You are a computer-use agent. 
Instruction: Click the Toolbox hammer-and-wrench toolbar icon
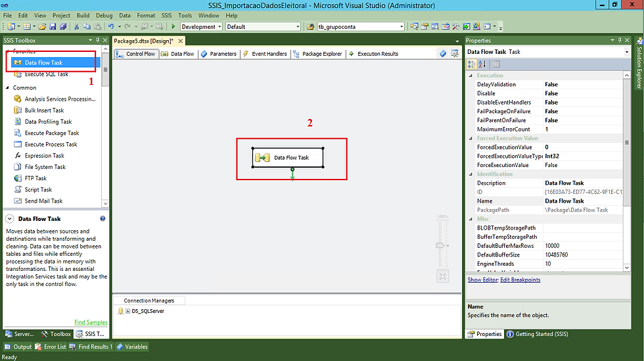(456, 27)
